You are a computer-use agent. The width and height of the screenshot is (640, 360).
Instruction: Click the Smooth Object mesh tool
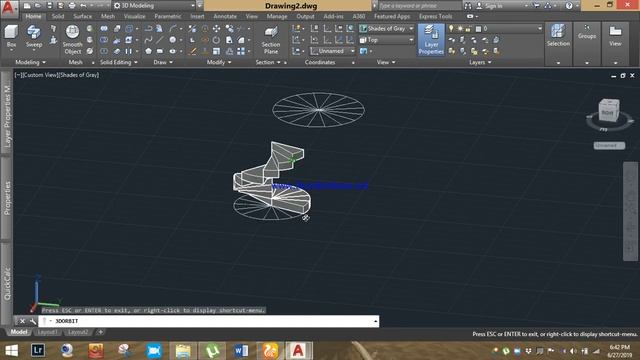[73, 39]
